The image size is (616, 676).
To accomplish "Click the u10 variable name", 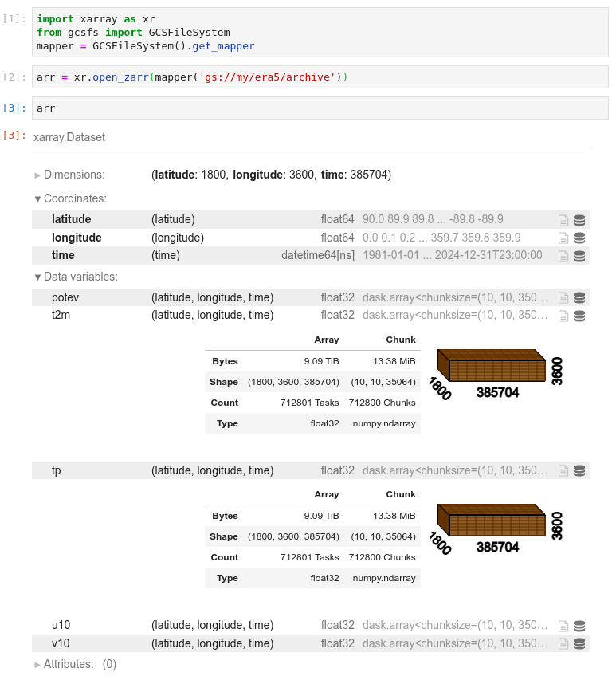I will (x=61, y=625).
